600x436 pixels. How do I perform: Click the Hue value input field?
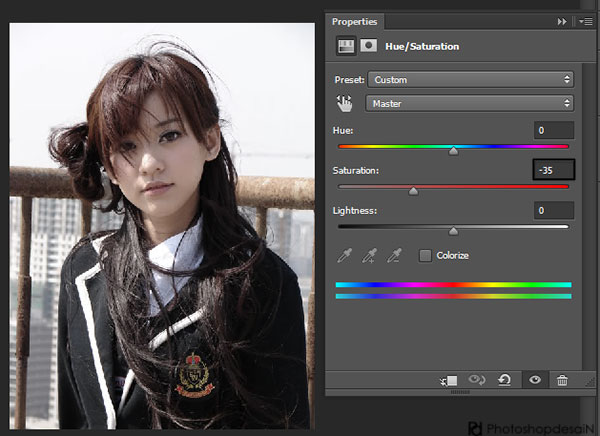point(553,130)
